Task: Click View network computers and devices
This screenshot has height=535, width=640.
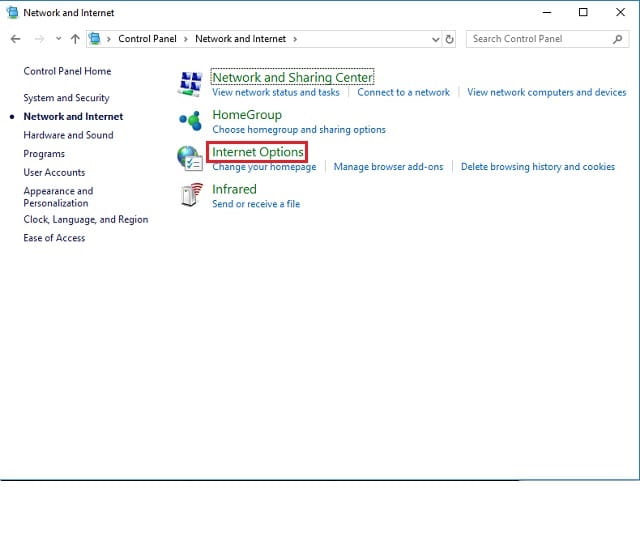Action: pyautogui.click(x=547, y=92)
